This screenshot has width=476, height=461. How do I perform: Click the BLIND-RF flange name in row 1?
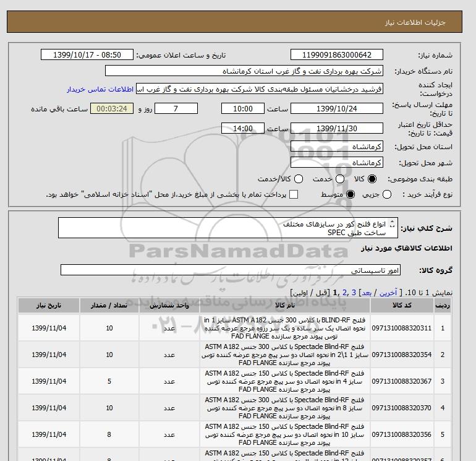tap(285, 328)
